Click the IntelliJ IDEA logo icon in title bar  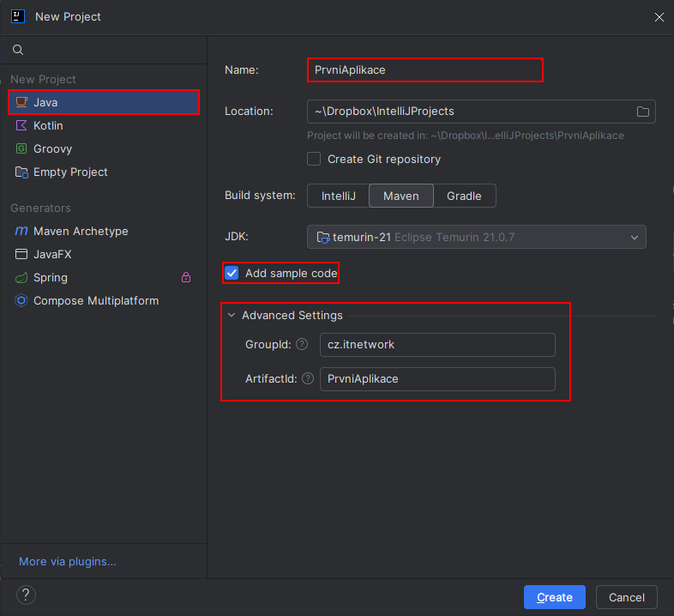point(18,17)
